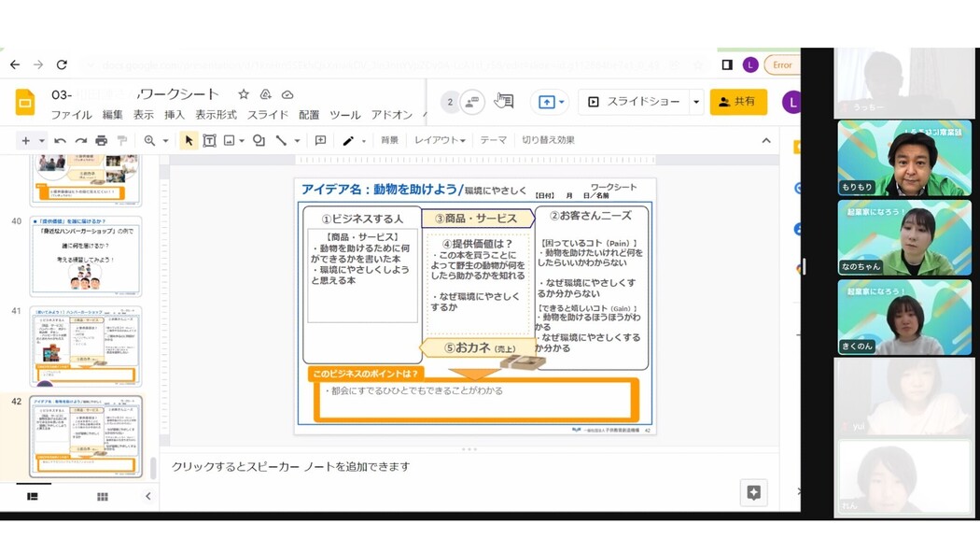Choose the shape tool in the toolbar
The width and height of the screenshot is (980, 552).
pyautogui.click(x=259, y=141)
